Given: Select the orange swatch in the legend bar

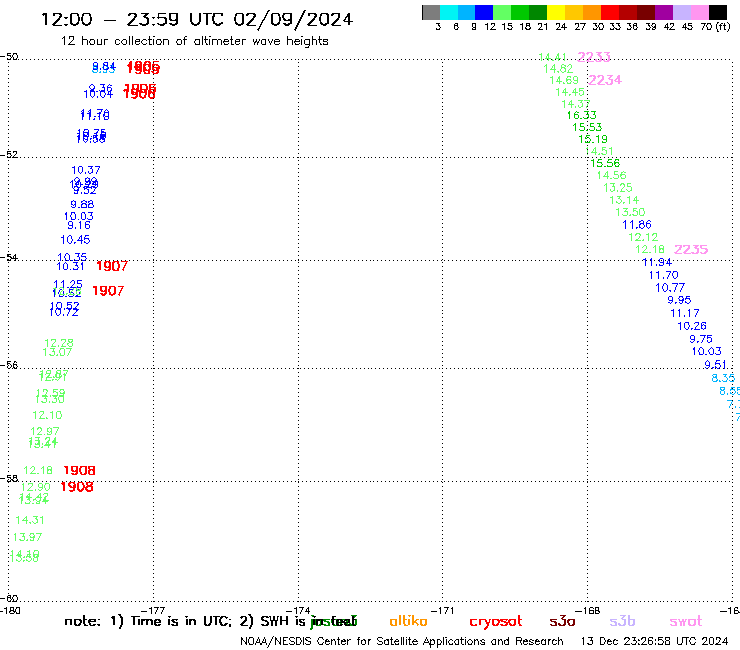Looking at the screenshot, I should pyautogui.click(x=592, y=12).
